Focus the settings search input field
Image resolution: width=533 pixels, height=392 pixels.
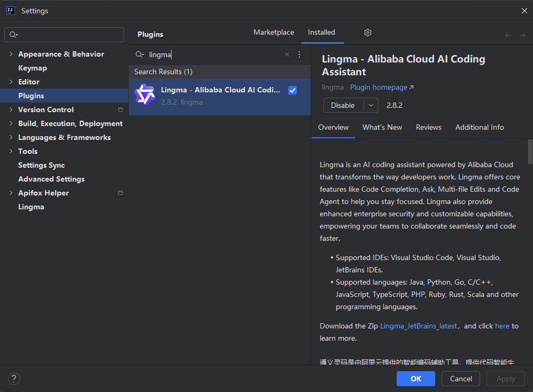(64, 35)
